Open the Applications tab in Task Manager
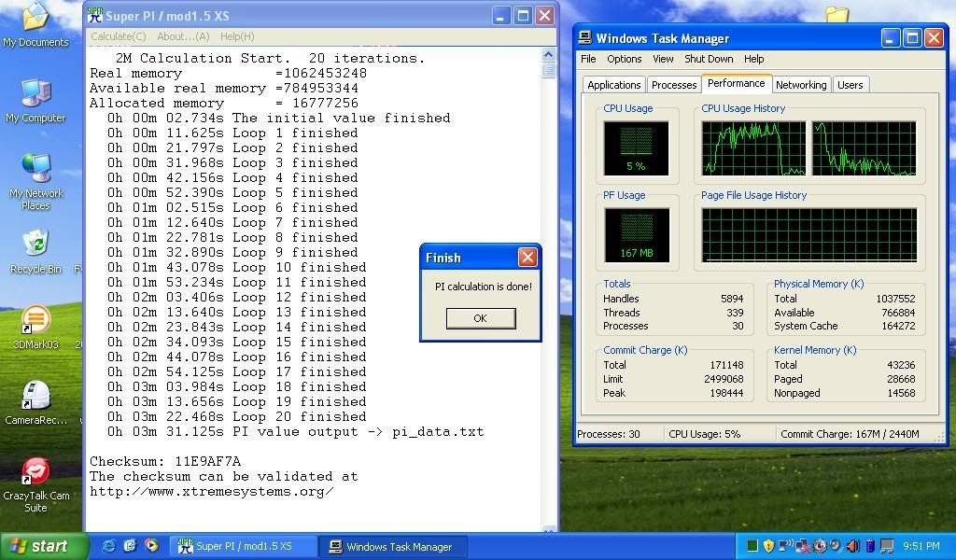 tap(613, 85)
